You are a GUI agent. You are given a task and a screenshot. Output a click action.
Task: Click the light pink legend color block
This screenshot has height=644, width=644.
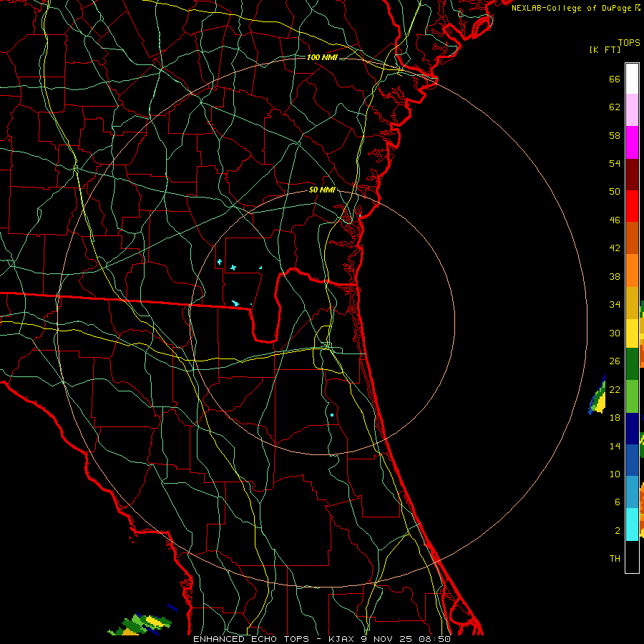pos(632,110)
